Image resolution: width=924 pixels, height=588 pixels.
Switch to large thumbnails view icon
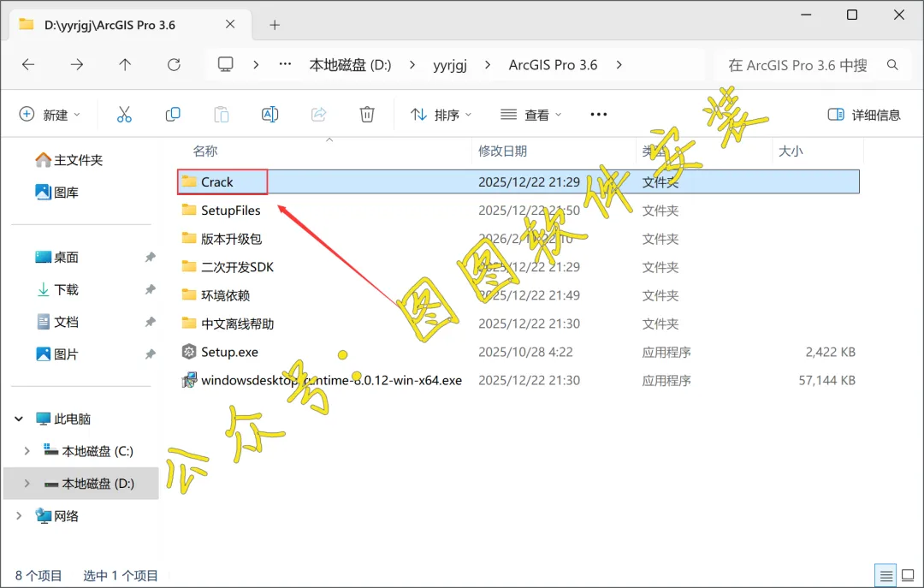click(908, 575)
